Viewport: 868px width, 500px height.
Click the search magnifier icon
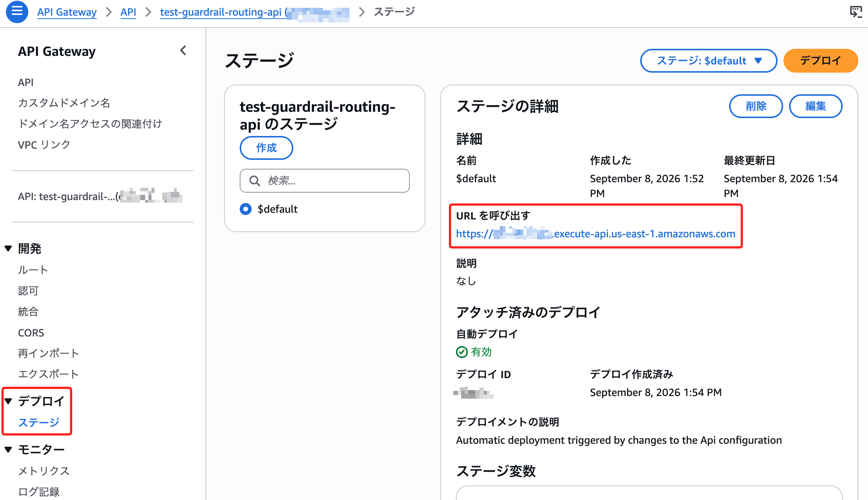pos(255,181)
